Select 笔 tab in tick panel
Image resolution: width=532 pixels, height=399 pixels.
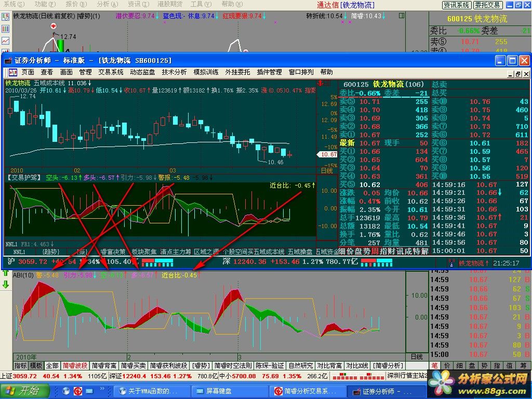pos(435,366)
